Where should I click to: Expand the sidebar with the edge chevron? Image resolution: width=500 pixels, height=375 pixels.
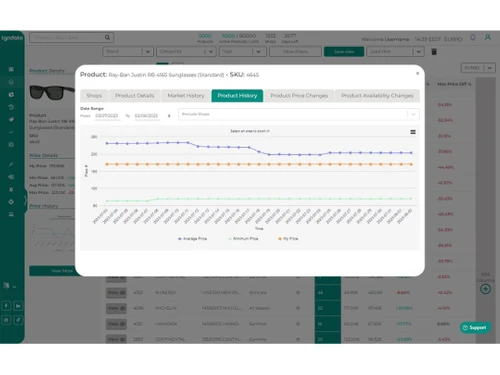click(x=25, y=200)
